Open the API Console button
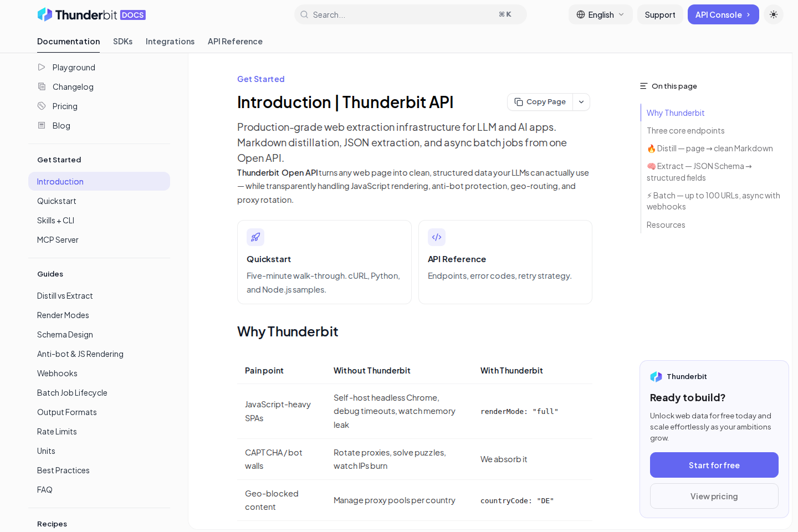Image resolution: width=798 pixels, height=532 pixels. [723, 14]
